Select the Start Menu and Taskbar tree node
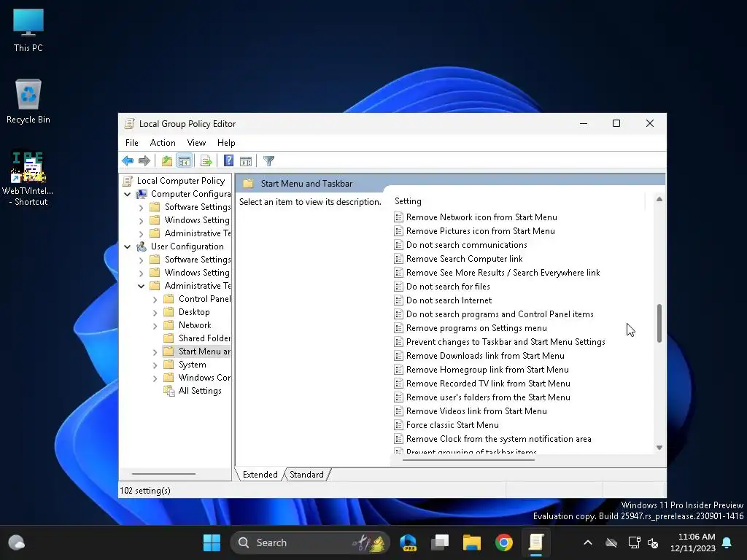The height and width of the screenshot is (560, 747). 204,351
